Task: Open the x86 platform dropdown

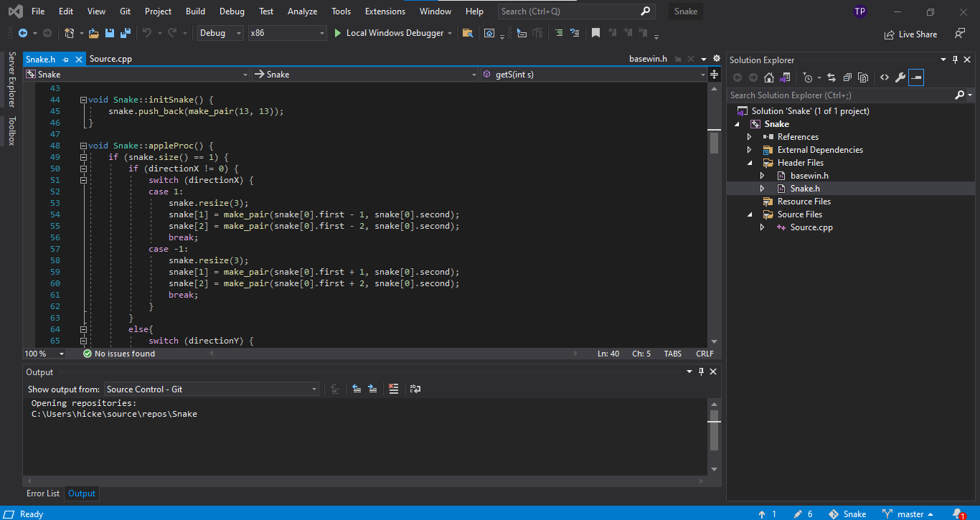Action: pyautogui.click(x=287, y=33)
